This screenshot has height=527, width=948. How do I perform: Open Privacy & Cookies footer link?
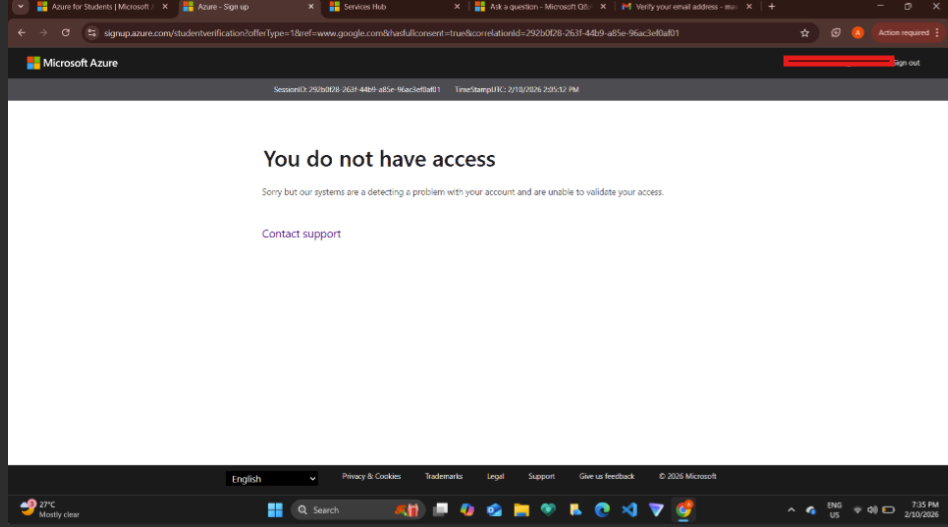coord(371,476)
